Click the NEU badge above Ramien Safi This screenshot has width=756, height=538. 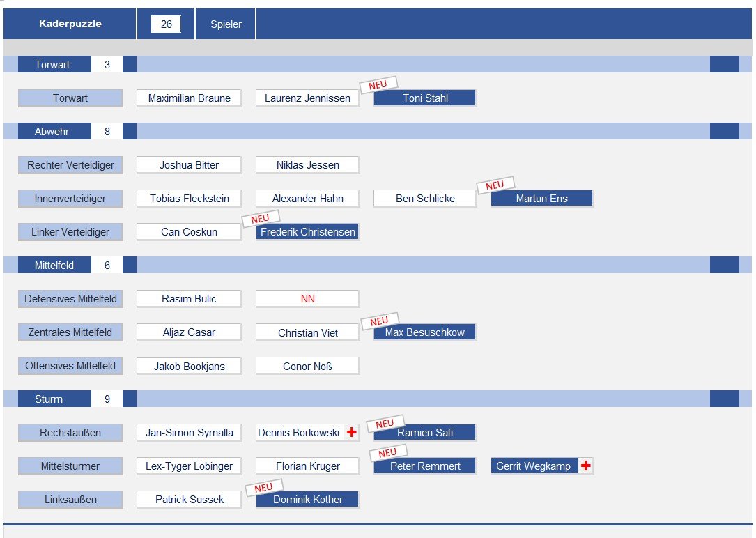pyautogui.click(x=385, y=423)
